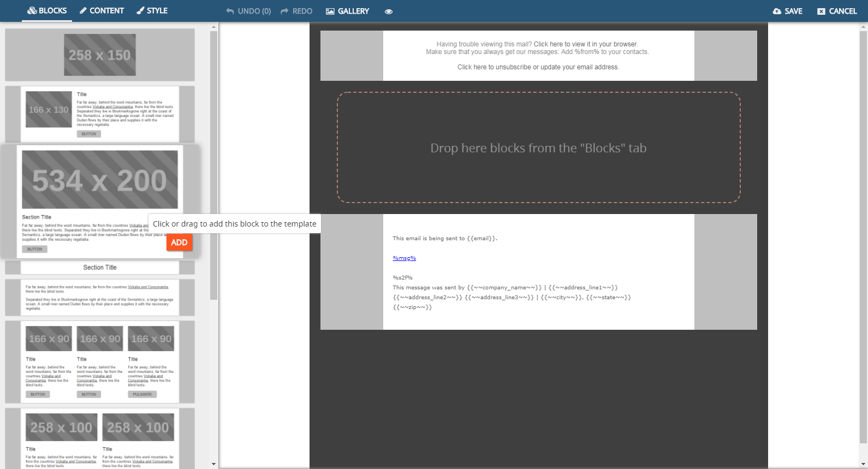This screenshot has height=469, width=868.
Task: Choose the 166 x 130 image-with-text block
Action: click(100, 114)
